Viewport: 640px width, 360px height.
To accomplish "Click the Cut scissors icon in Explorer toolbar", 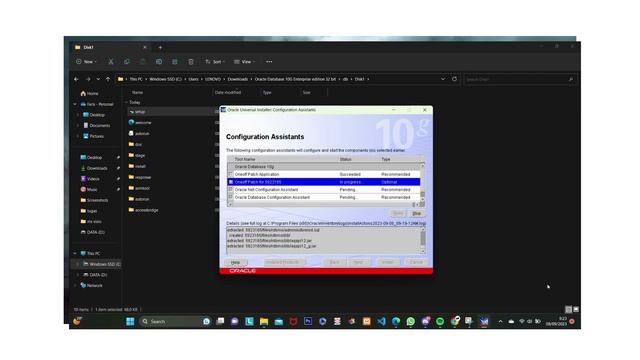I will pyautogui.click(x=111, y=62).
